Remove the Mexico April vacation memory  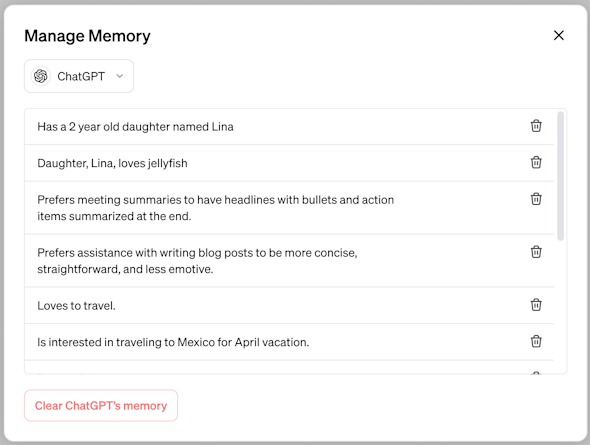pyautogui.click(x=536, y=342)
